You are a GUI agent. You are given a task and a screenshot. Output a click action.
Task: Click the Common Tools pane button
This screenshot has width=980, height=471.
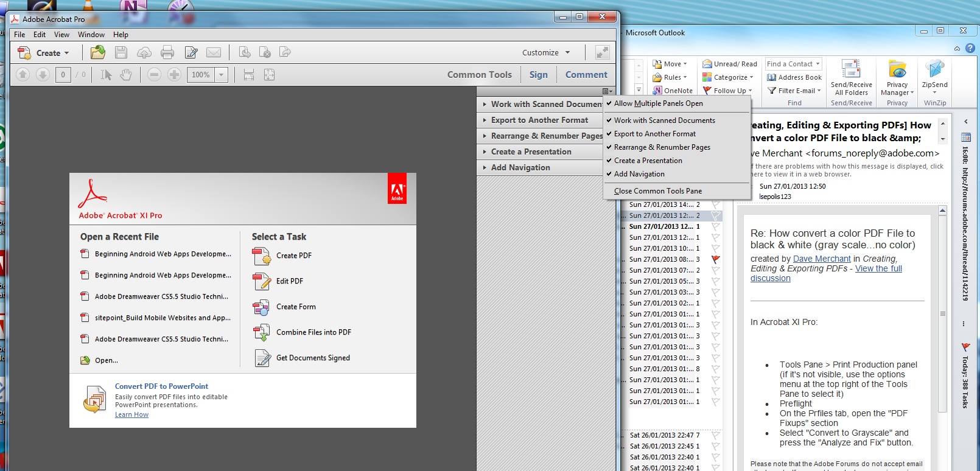(x=480, y=75)
